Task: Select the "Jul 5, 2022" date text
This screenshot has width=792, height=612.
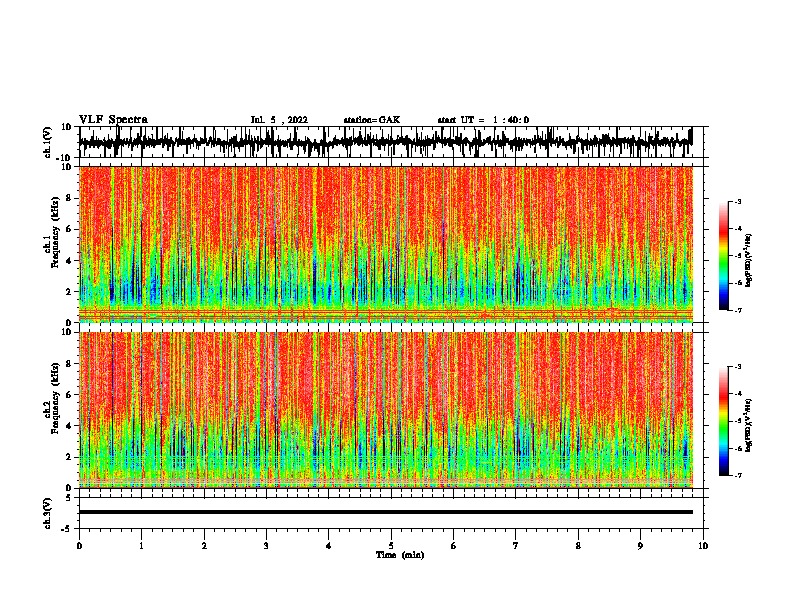Action: (279, 120)
